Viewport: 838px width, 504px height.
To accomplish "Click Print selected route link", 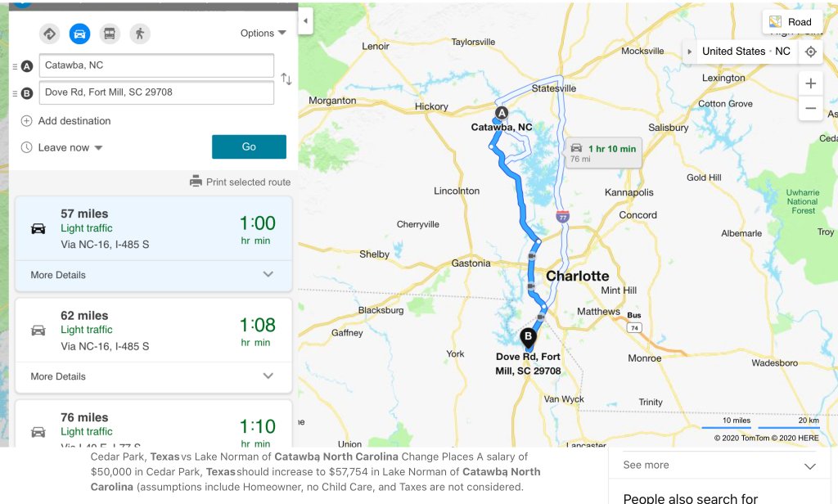I will (x=240, y=182).
